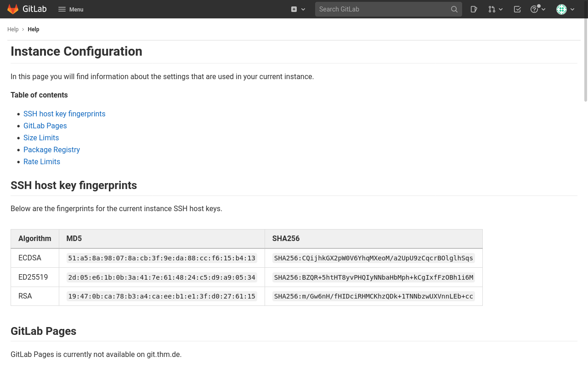The height and width of the screenshot is (368, 588).
Task: Open the Help question mark dropdown
Action: 538,9
